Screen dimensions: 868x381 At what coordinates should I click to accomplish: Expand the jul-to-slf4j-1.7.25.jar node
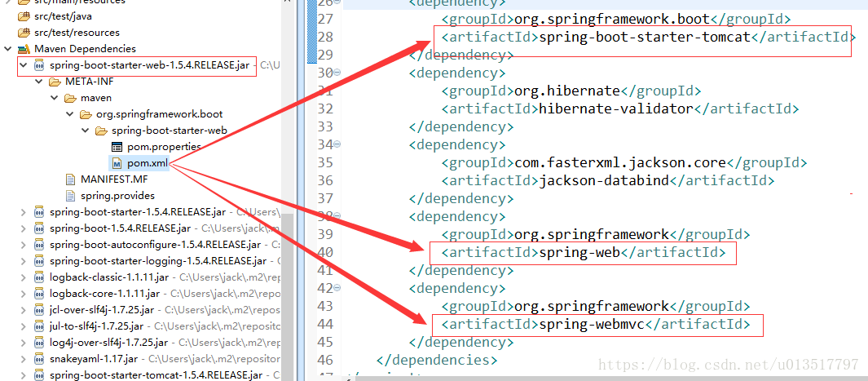(x=24, y=326)
